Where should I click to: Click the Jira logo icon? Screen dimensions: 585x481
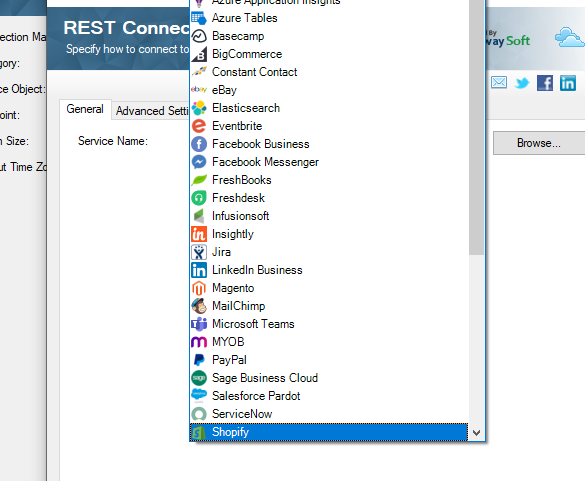coord(198,252)
